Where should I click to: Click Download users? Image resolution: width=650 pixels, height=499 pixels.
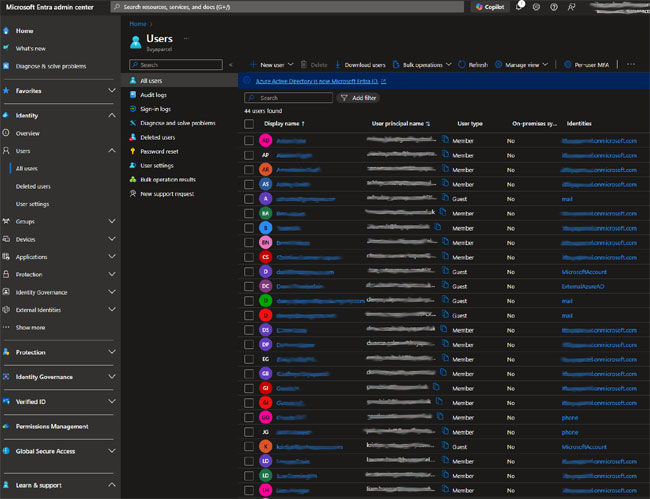click(361, 65)
